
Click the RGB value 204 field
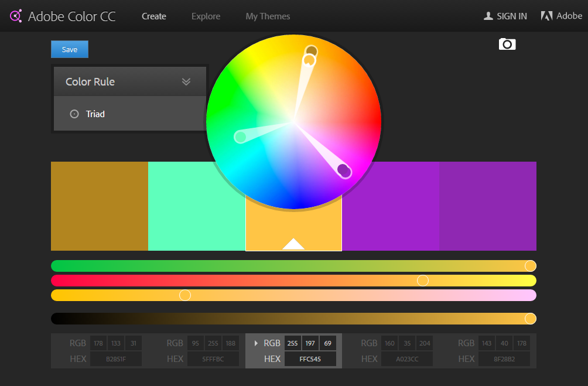pos(425,343)
